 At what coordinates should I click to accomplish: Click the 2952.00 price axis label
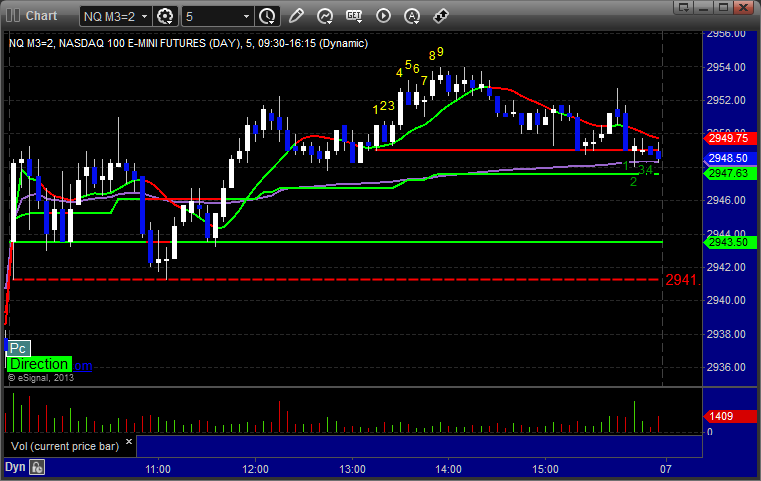pos(726,100)
